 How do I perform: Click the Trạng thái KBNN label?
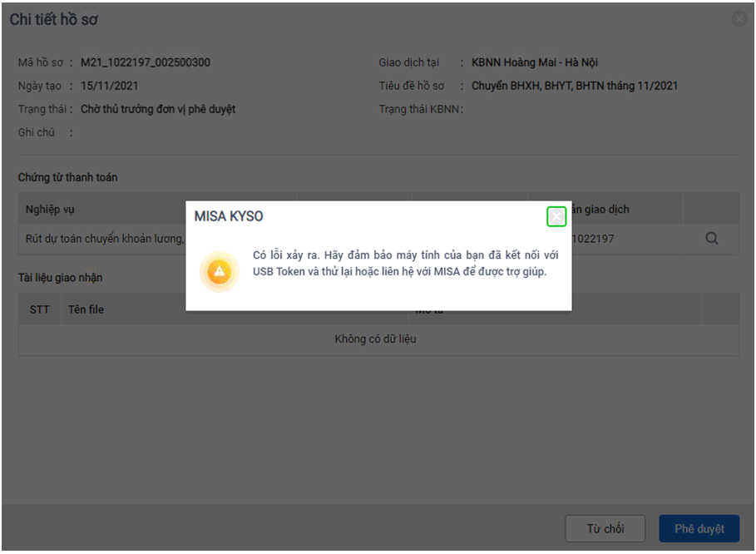[421, 109]
